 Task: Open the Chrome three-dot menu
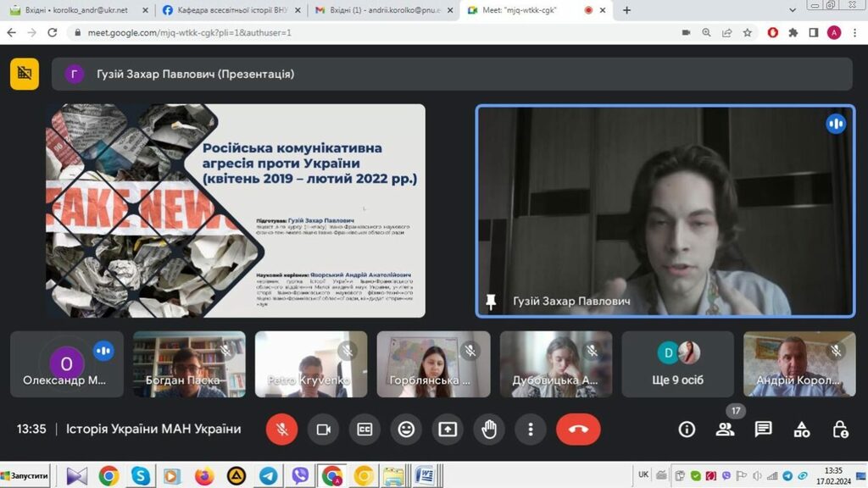(855, 32)
